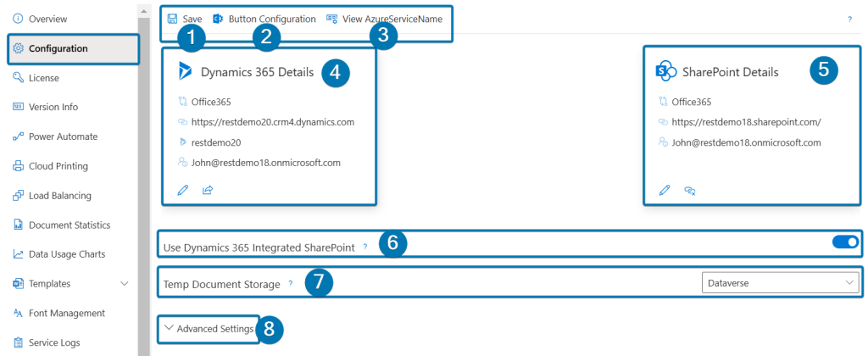Click the Service Logs clipboard icon
Viewport: 868px width, 356px height.
pos(19,342)
